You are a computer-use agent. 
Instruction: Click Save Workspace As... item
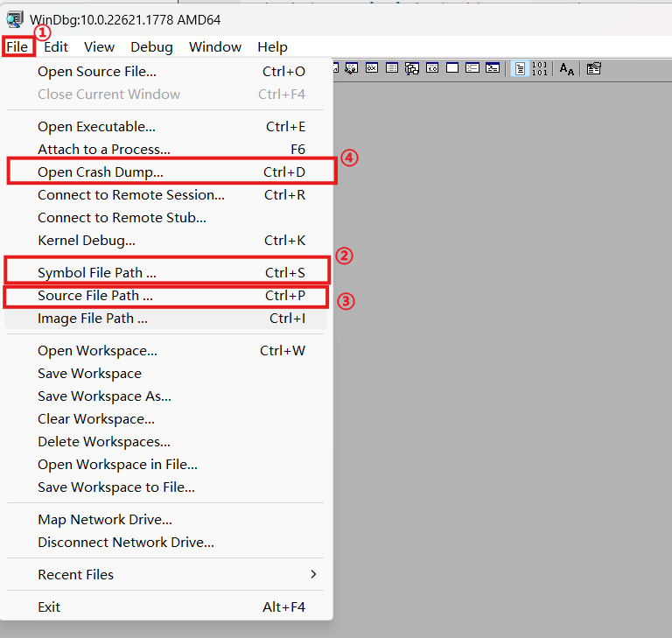coord(166,396)
